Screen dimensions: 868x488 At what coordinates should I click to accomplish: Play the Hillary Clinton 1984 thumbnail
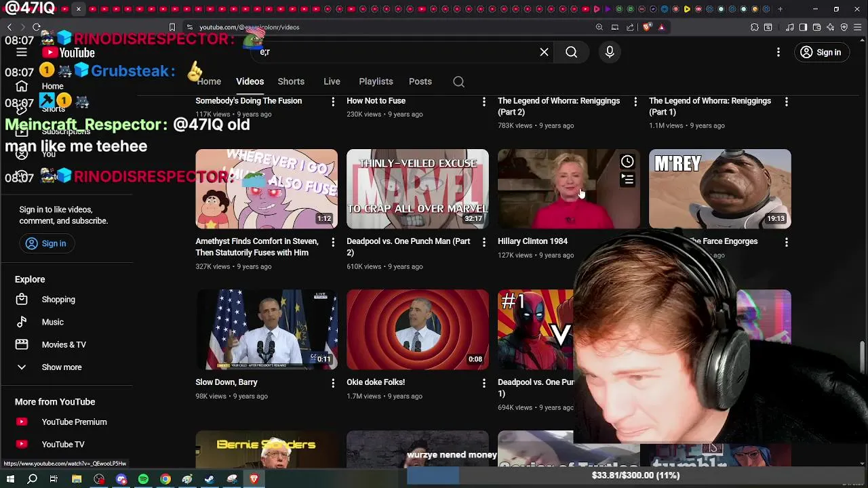[569, 188]
